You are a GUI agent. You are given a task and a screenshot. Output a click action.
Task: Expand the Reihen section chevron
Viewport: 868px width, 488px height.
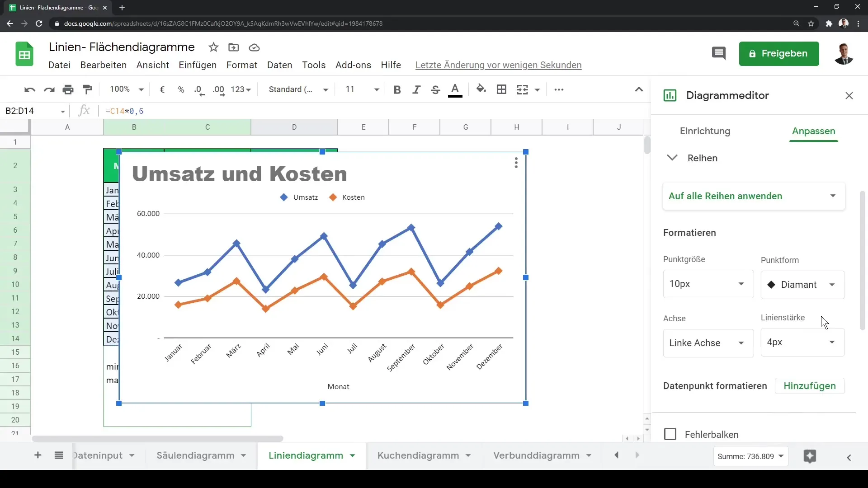coord(672,158)
